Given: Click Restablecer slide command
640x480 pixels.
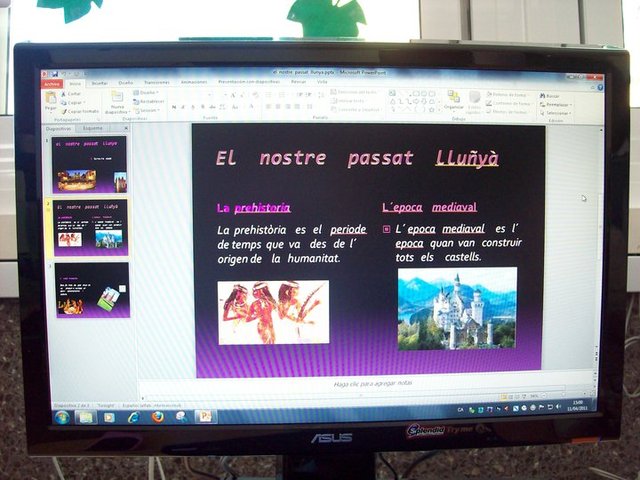Looking at the screenshot, I should [149, 101].
